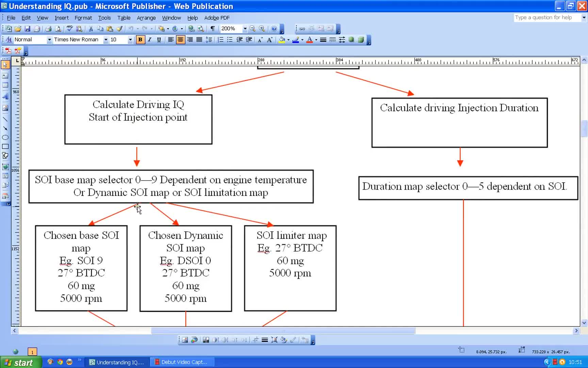Open the Format menu
The image size is (588, 368).
pyautogui.click(x=83, y=18)
